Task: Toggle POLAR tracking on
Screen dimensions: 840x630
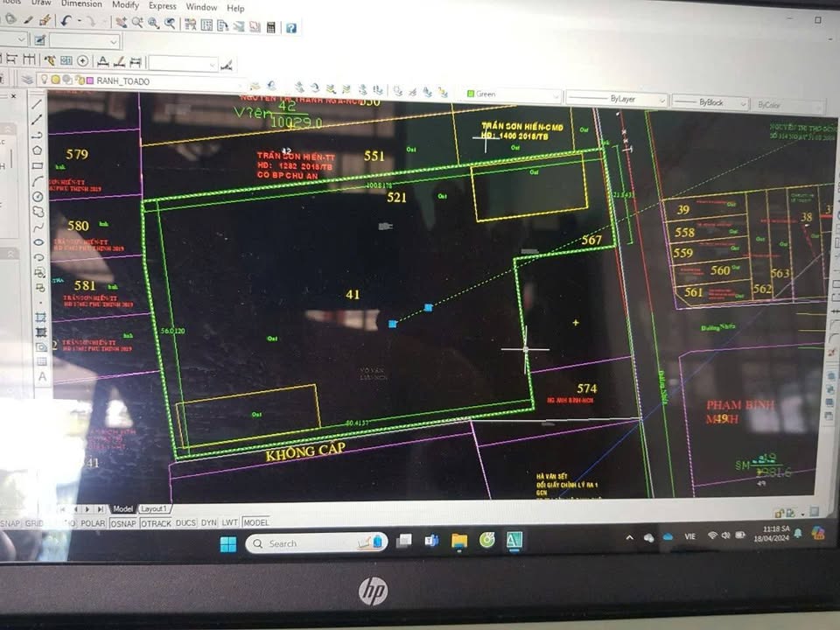Action: pos(92,521)
